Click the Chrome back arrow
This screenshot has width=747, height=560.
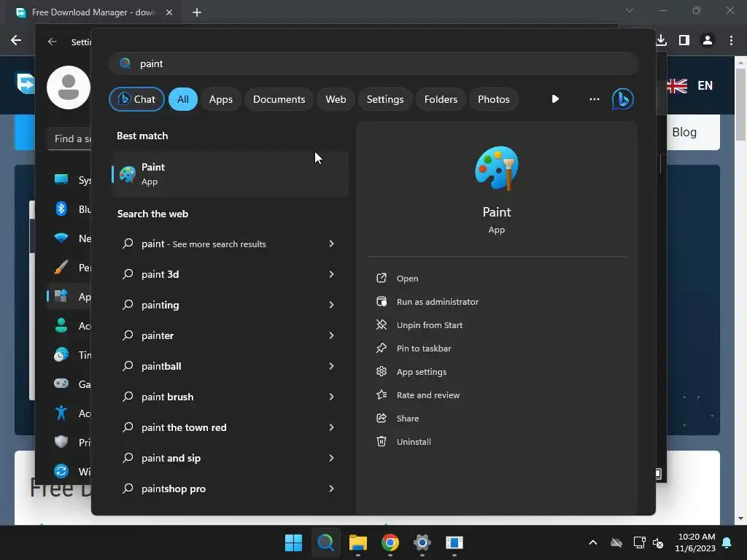pyautogui.click(x=16, y=40)
